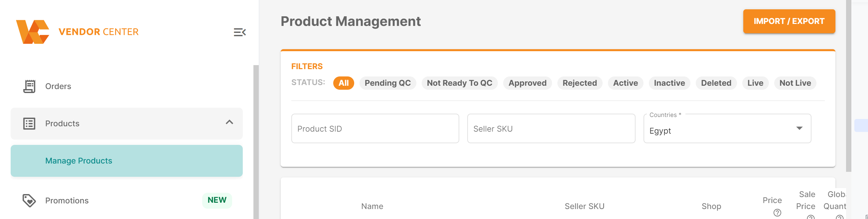
Task: Go to Promotions section
Action: [67, 200]
